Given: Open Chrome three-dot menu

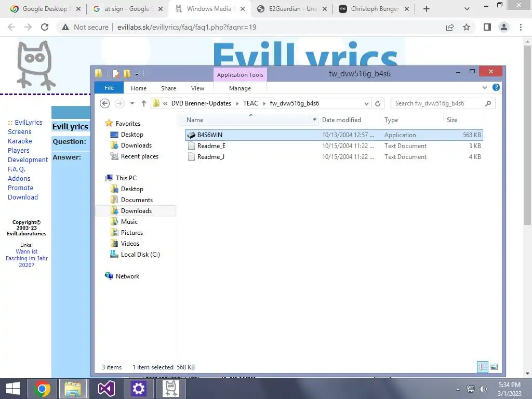Looking at the screenshot, I should tap(521, 27).
